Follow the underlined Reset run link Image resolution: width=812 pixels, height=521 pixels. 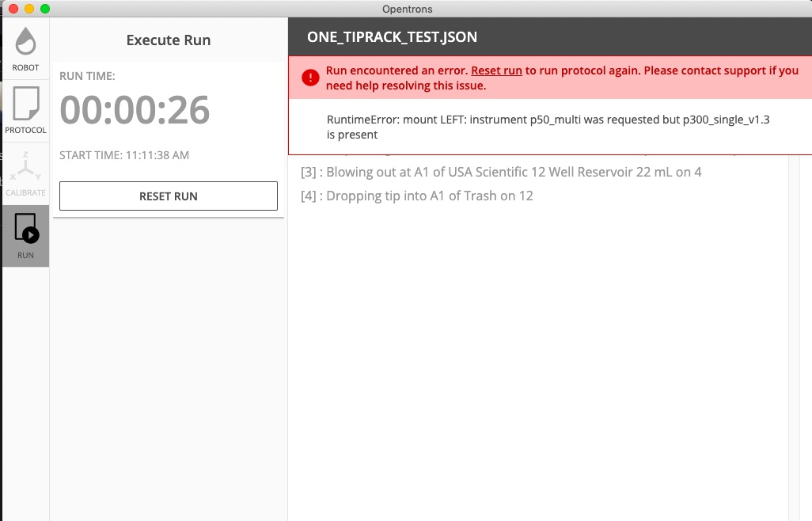(496, 70)
